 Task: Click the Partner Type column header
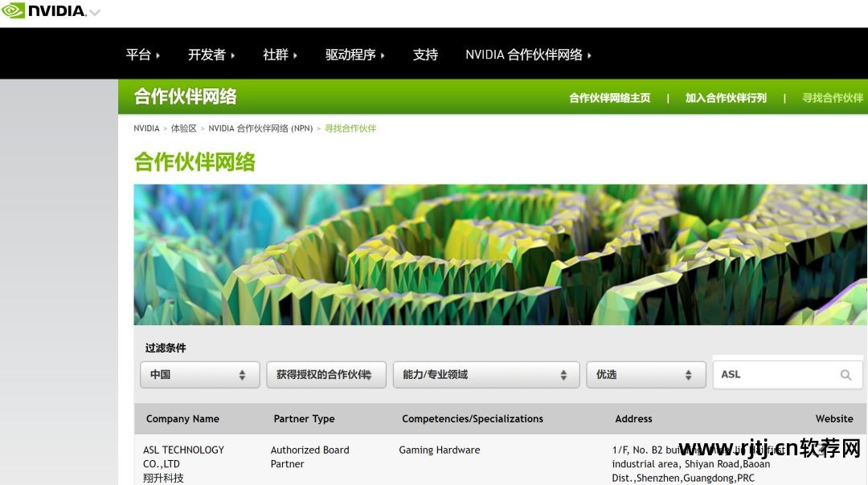(304, 418)
